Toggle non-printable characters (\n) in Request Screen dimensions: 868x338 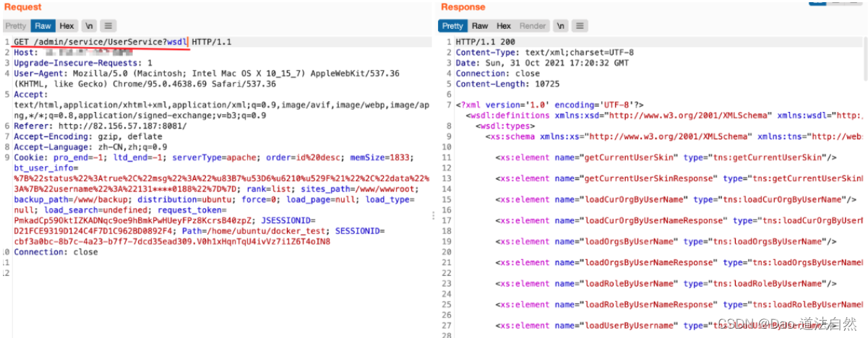[89, 26]
